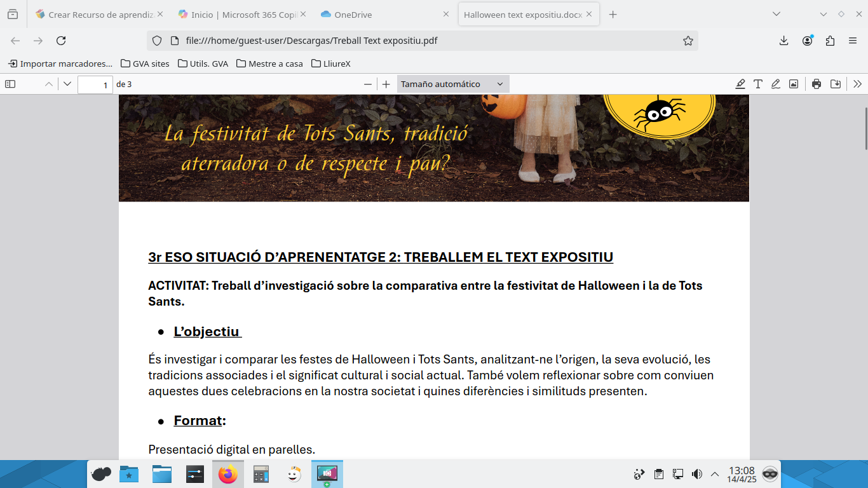
Task: Select the freehand draw tool
Action: click(x=776, y=84)
